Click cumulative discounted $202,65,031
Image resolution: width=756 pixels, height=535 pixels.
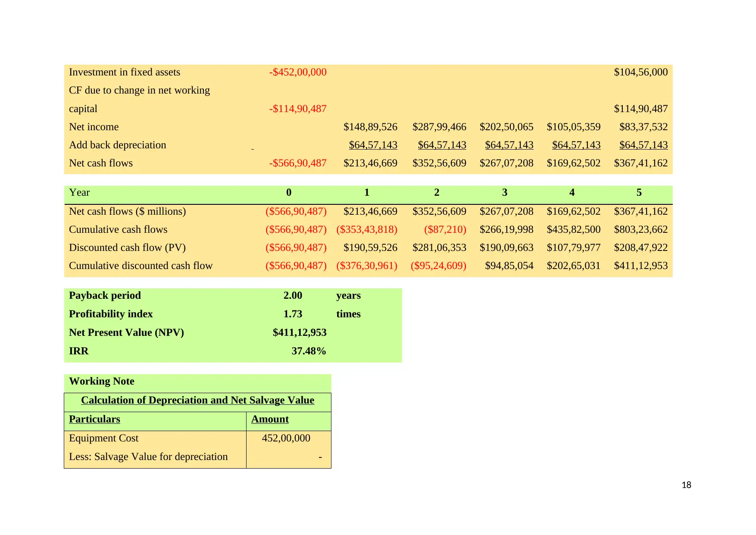pos(574,266)
